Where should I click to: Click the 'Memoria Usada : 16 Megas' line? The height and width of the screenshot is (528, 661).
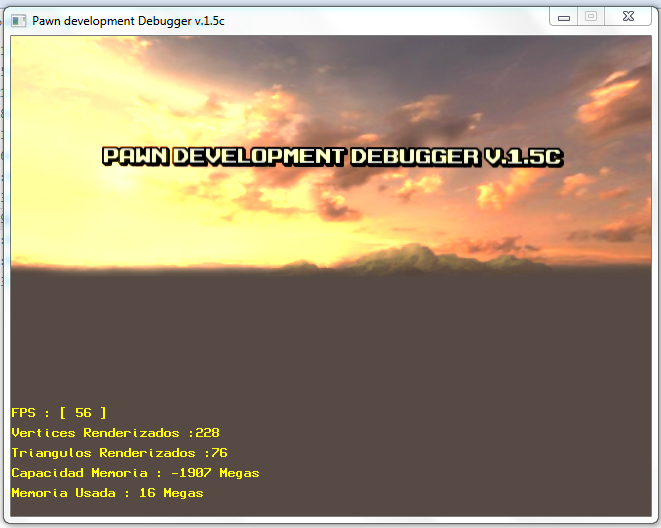107,493
